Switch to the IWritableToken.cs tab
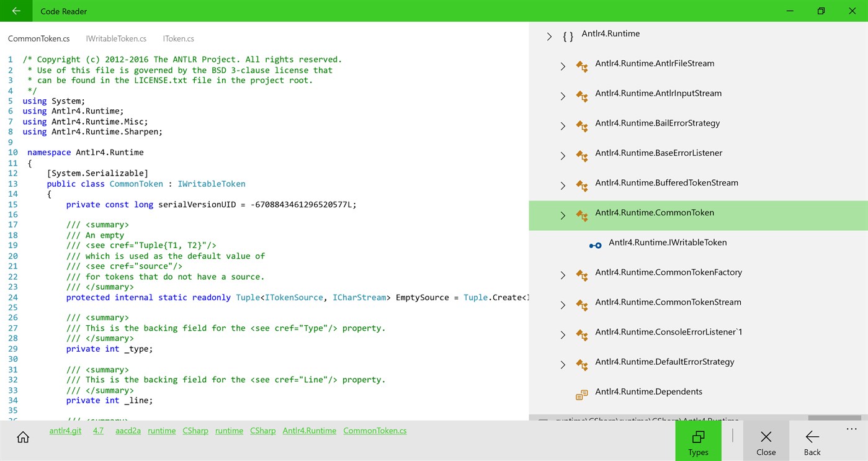This screenshot has width=868, height=461. pos(116,38)
